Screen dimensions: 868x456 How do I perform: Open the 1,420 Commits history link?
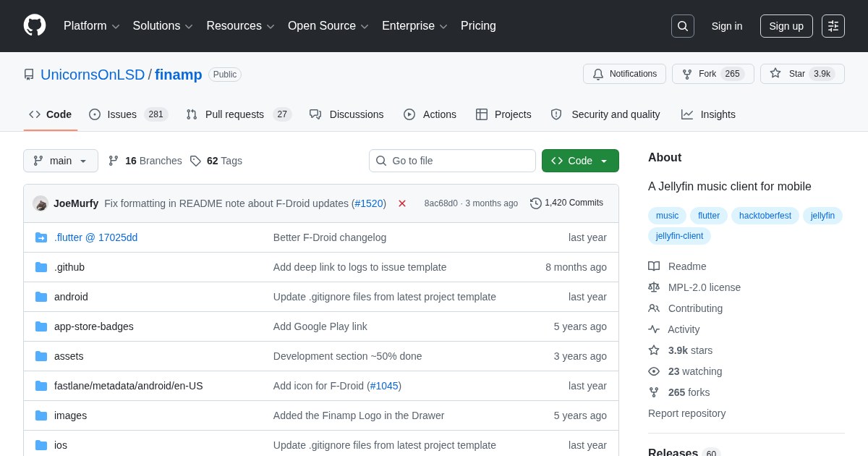click(566, 203)
